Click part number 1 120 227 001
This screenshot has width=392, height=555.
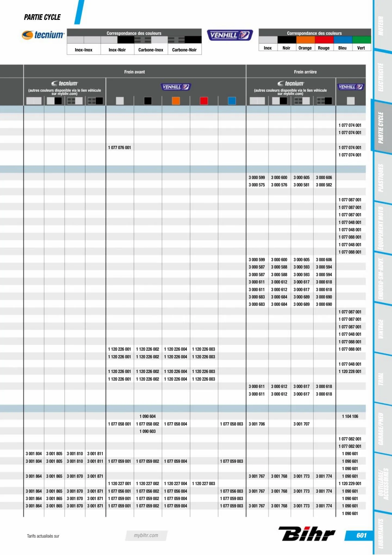(120, 483)
